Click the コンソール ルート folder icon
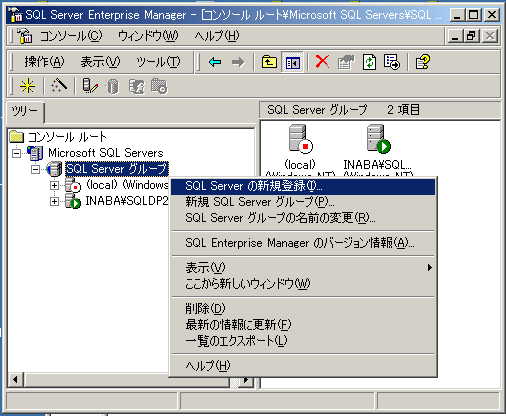Screen dimensions: 506x416 coord(17,137)
